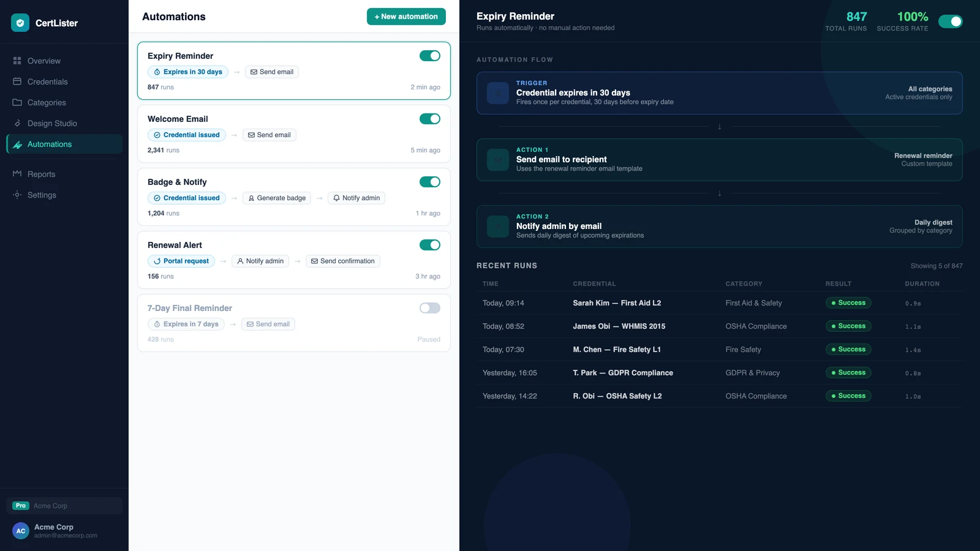Select the Renewal Alert automation title

coord(175,245)
